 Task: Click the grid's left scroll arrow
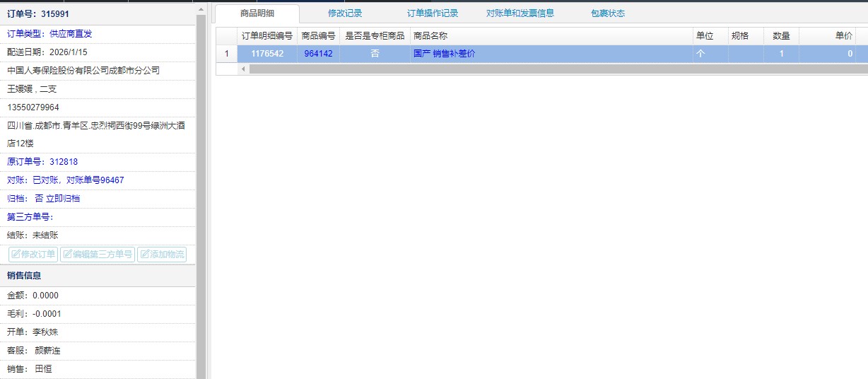pos(243,69)
